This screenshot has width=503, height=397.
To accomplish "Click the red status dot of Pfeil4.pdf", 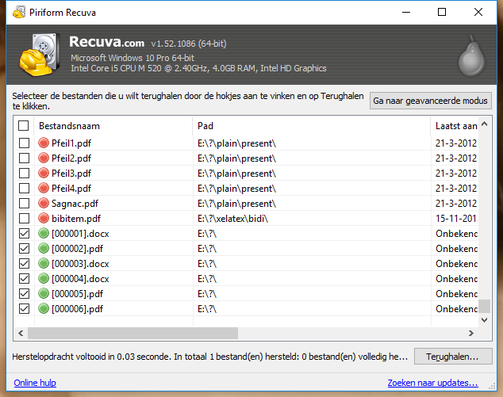I will point(43,188).
